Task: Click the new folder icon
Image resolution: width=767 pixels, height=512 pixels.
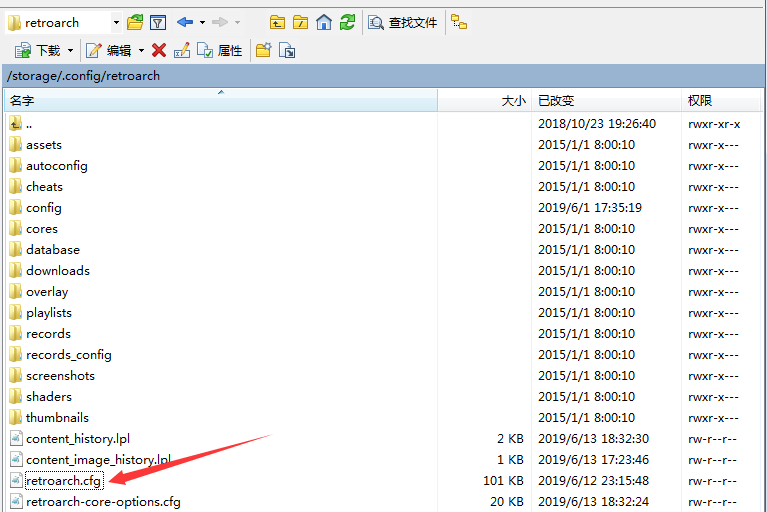Action: 264,50
